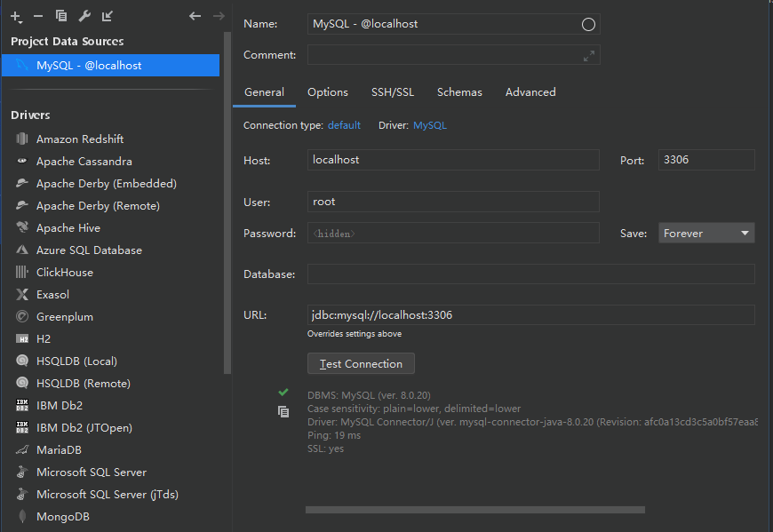Open driver settings wrench icon

tap(84, 16)
